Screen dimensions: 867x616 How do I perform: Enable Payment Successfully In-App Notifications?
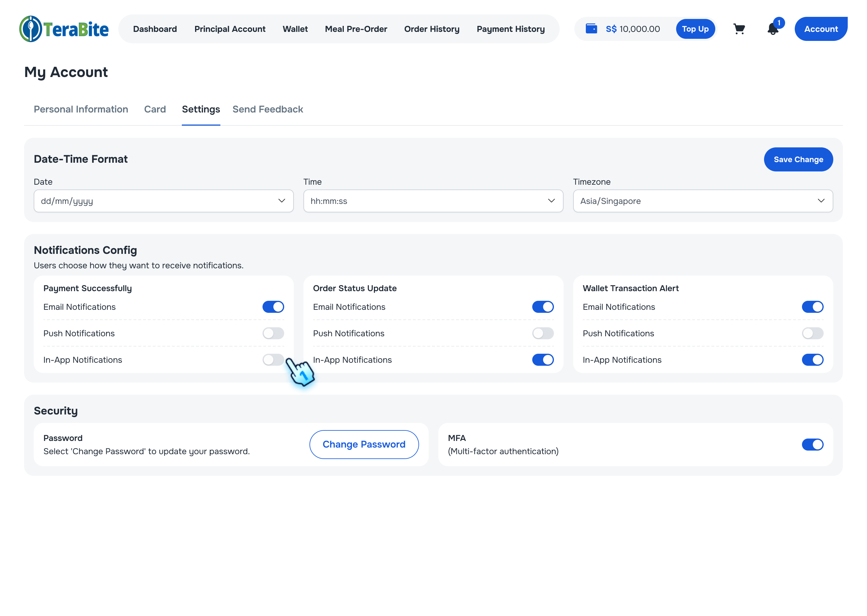pyautogui.click(x=273, y=360)
